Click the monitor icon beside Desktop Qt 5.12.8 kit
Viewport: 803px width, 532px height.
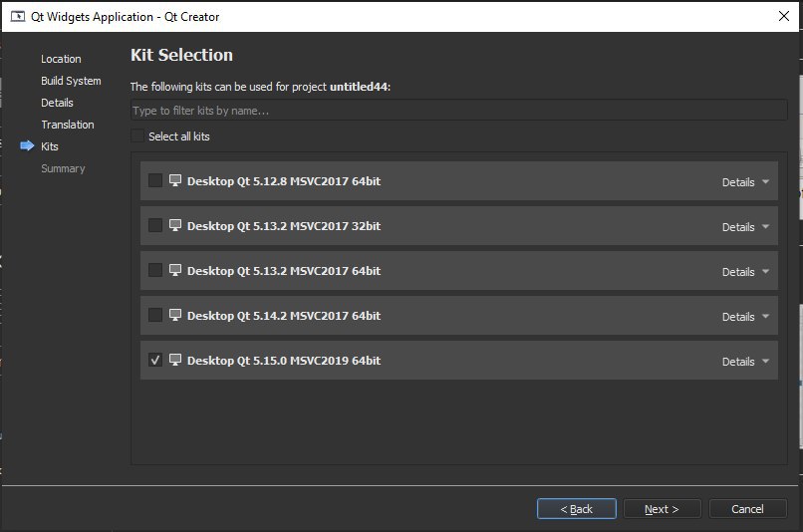tap(175, 180)
